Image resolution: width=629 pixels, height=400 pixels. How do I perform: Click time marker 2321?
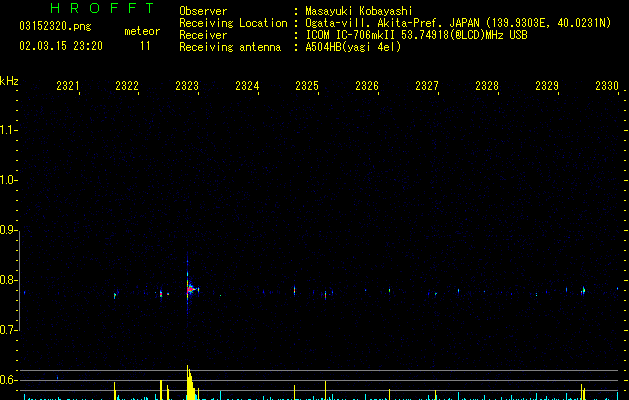67,86
